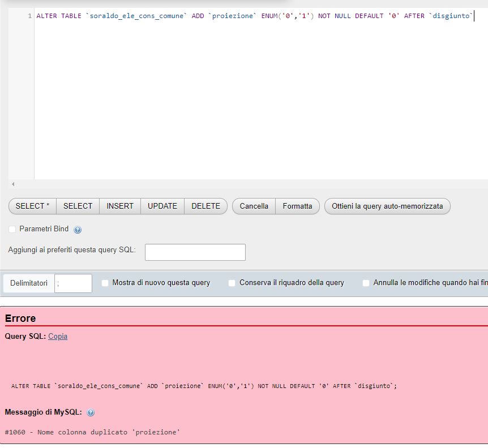Insert a SELECT query template
Viewport: 488px width, 448px height.
tap(78, 206)
